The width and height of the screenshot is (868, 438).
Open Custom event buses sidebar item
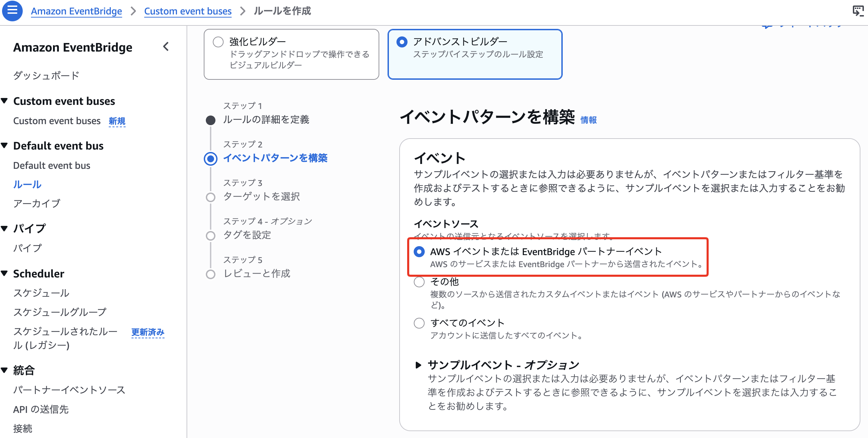[57, 121]
